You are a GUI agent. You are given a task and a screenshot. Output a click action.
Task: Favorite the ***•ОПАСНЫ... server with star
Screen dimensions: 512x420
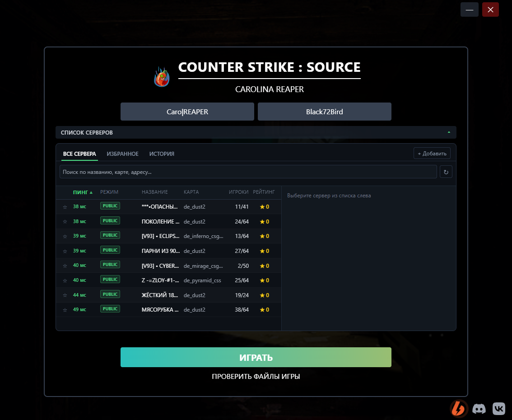[x=65, y=207]
